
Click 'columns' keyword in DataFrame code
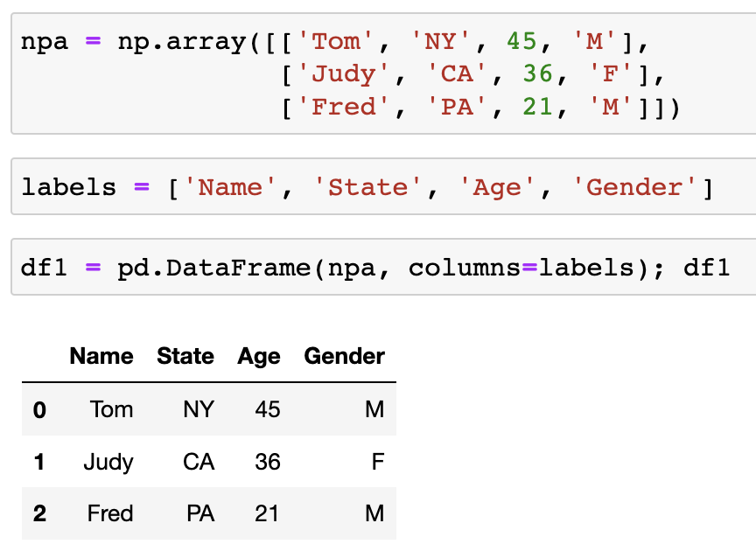(x=465, y=267)
